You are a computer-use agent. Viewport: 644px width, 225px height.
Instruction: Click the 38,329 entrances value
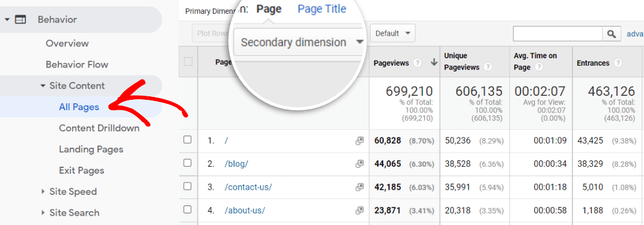590,164
